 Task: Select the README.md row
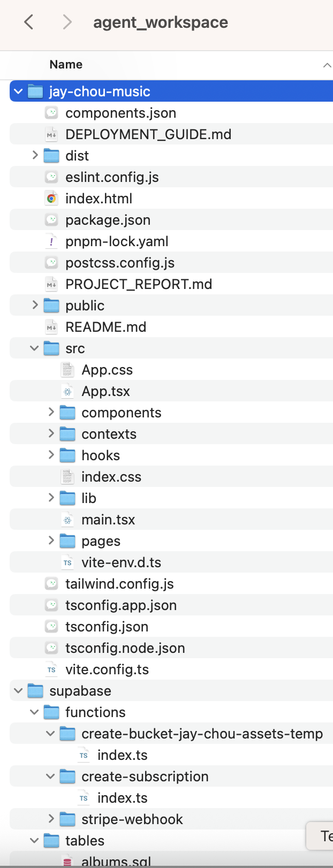point(171,327)
